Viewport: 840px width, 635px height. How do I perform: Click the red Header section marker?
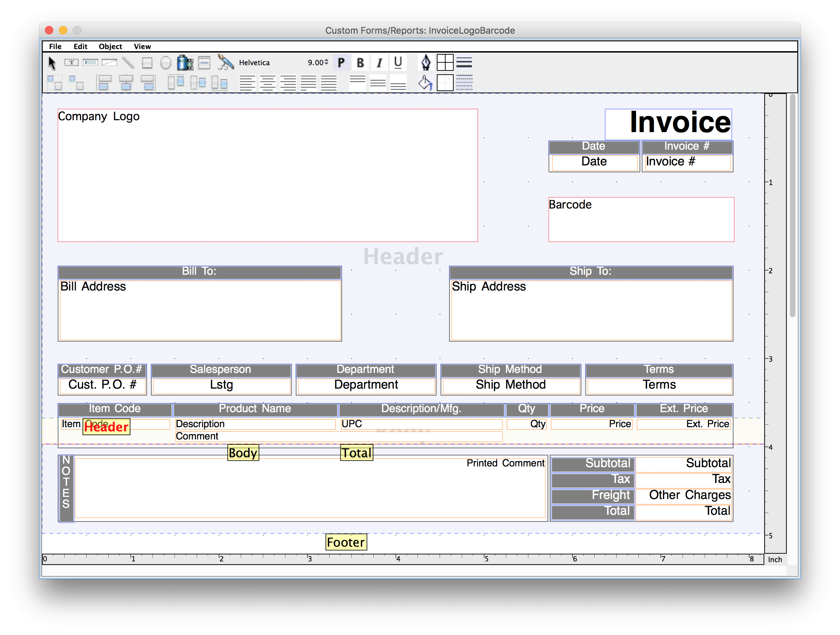[106, 426]
